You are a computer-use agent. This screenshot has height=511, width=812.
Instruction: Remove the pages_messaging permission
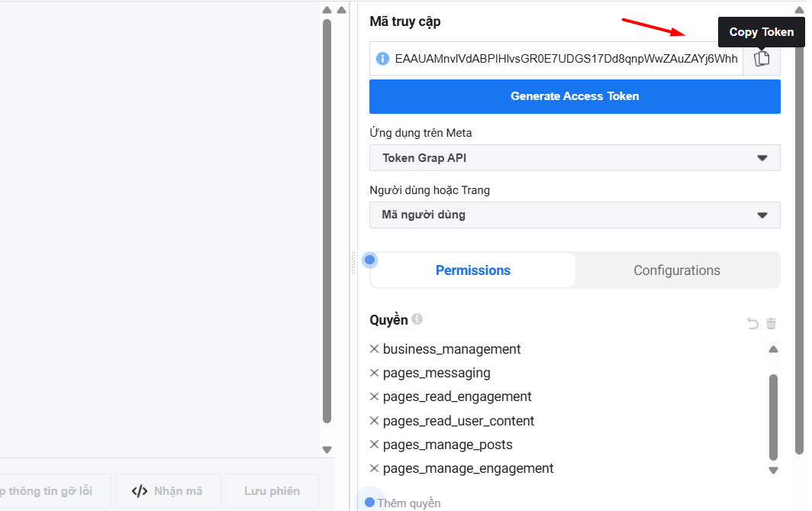pos(374,373)
